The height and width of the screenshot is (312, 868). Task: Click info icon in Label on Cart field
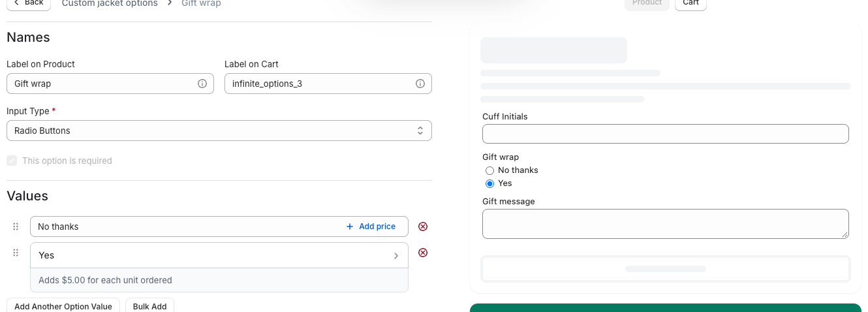point(420,84)
